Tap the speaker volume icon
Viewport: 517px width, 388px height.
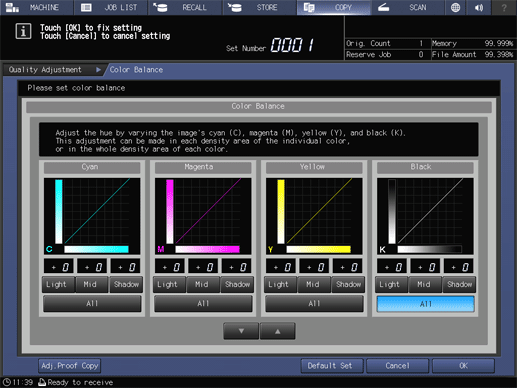coord(479,7)
